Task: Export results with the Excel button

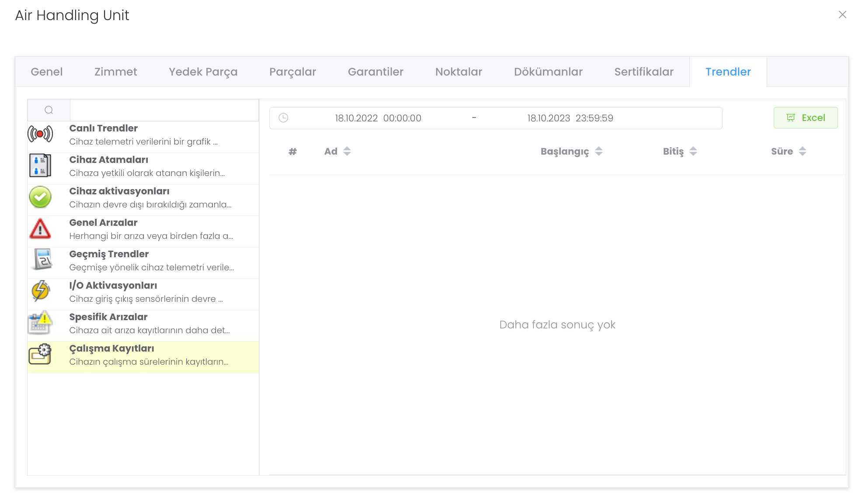Action: [805, 118]
